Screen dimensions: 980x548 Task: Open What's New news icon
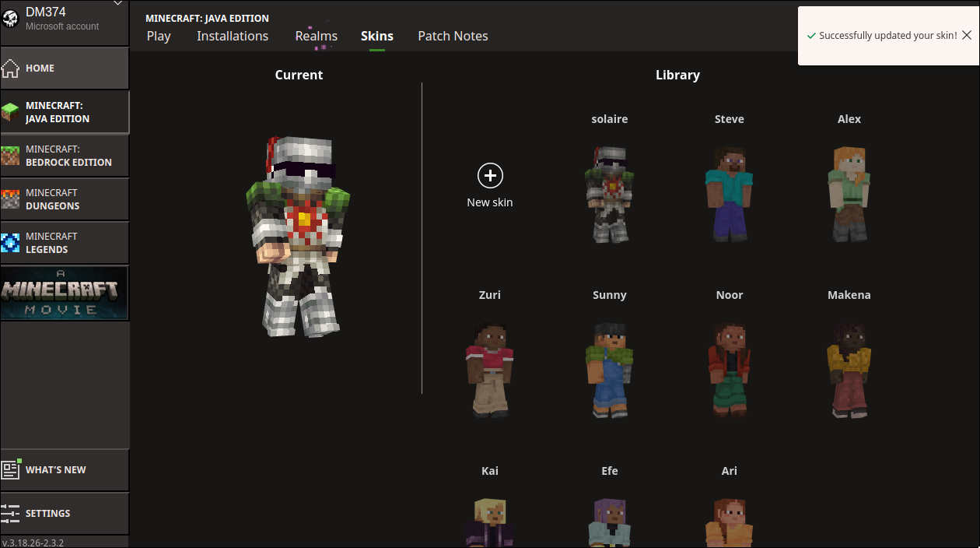click(x=11, y=469)
